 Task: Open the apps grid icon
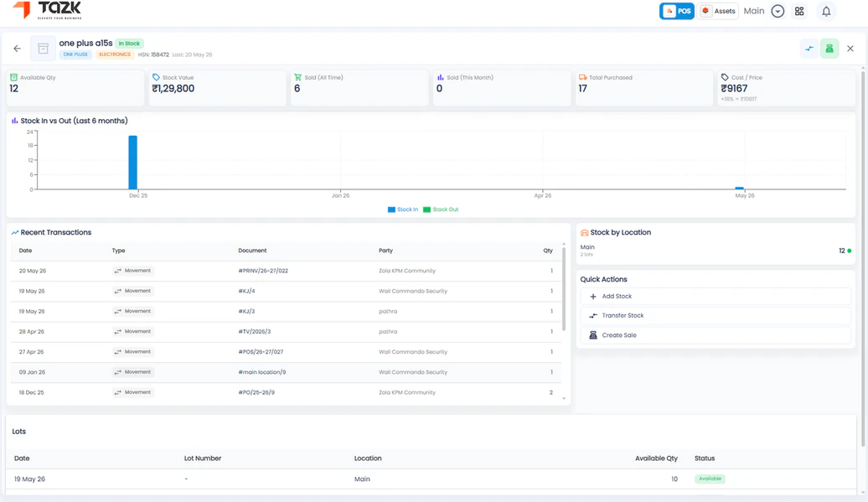point(799,11)
